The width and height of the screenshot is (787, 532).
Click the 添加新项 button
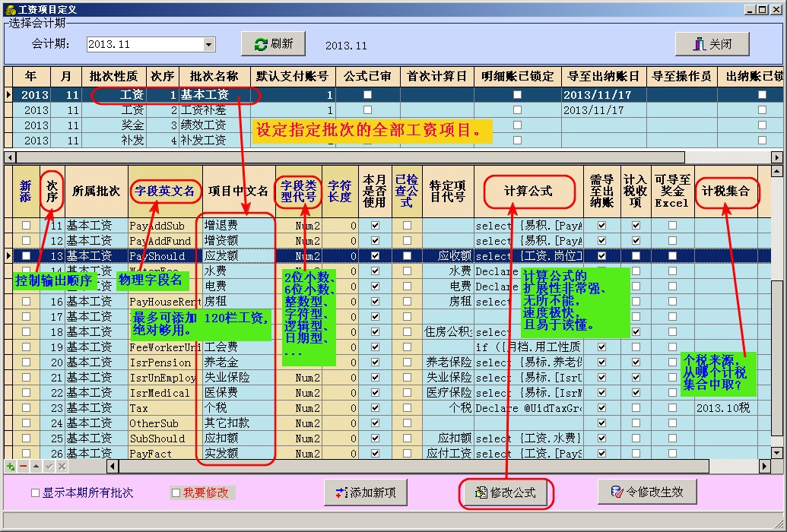click(365, 492)
